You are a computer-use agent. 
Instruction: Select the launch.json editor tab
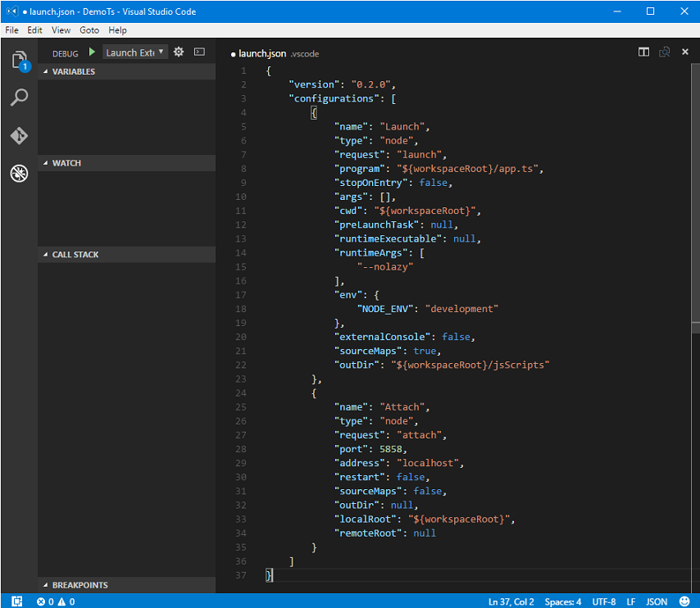coord(275,53)
